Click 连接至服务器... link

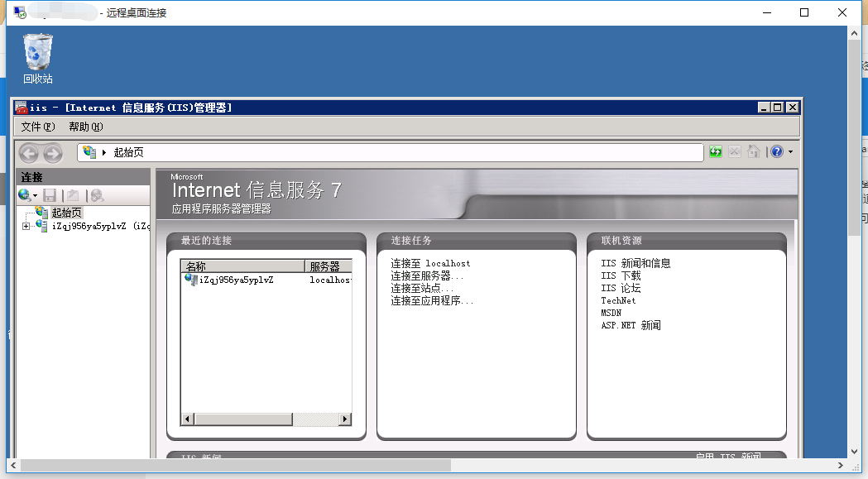coord(427,275)
